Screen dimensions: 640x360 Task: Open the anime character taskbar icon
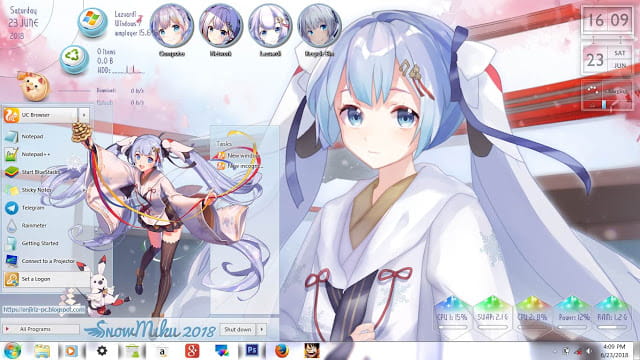tap(311, 351)
